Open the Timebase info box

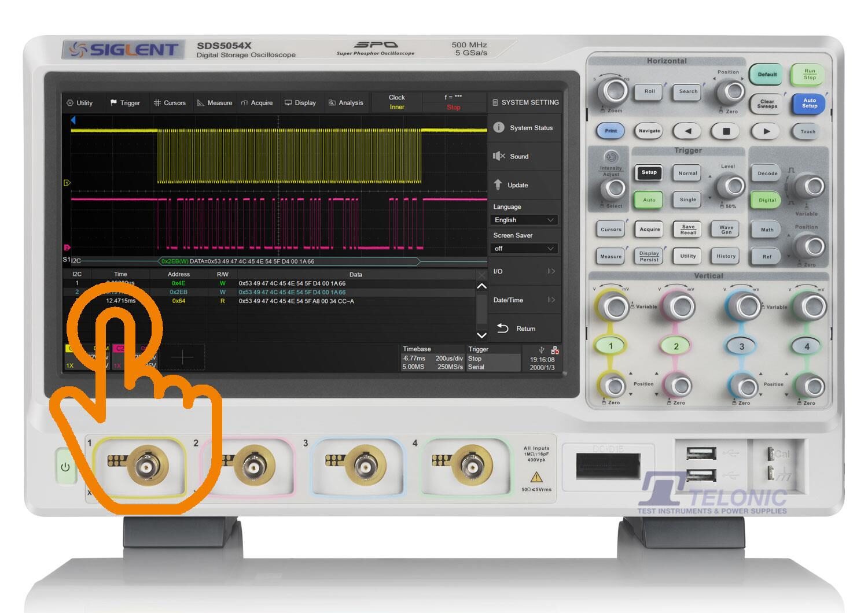pos(433,358)
